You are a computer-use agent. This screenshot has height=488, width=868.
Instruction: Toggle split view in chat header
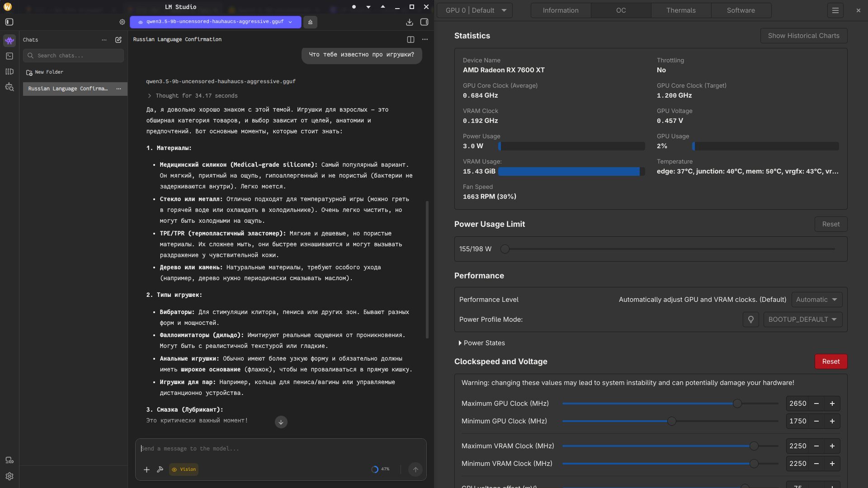point(410,40)
